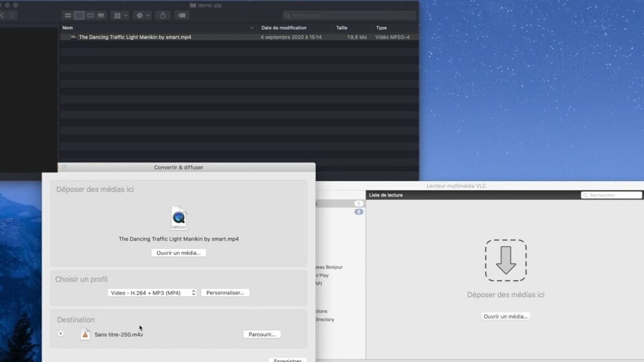The width and height of the screenshot is (644, 362).
Task: Sort files by the Type column
Action: (382, 28)
